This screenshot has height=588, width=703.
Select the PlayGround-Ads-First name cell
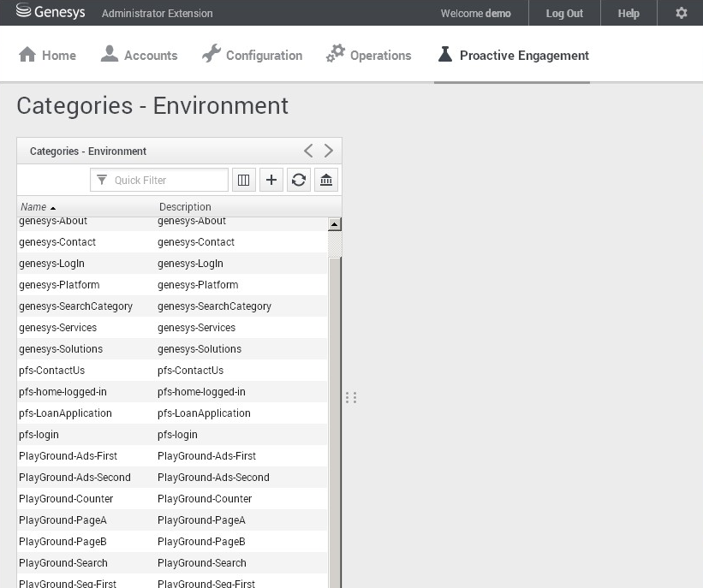[68, 456]
